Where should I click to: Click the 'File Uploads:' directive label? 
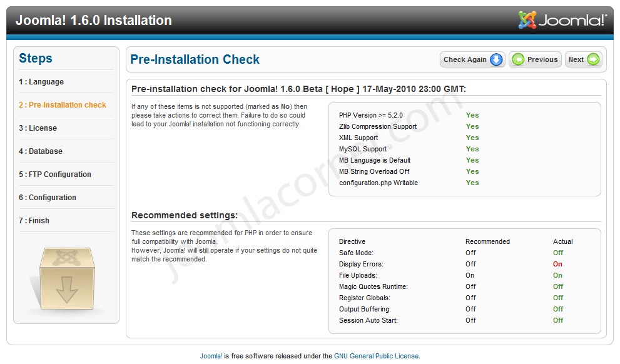click(358, 275)
